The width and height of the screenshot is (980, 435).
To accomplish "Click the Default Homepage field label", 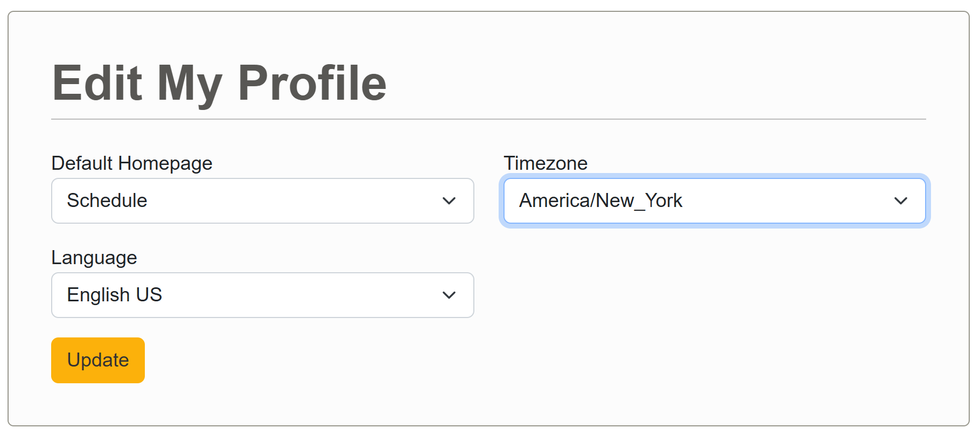I will 131,163.
